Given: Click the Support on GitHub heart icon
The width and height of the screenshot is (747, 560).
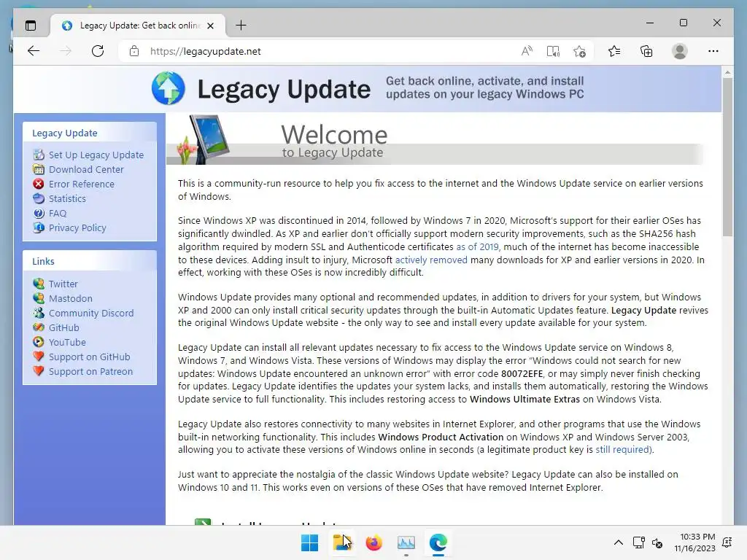Looking at the screenshot, I should coord(39,357).
